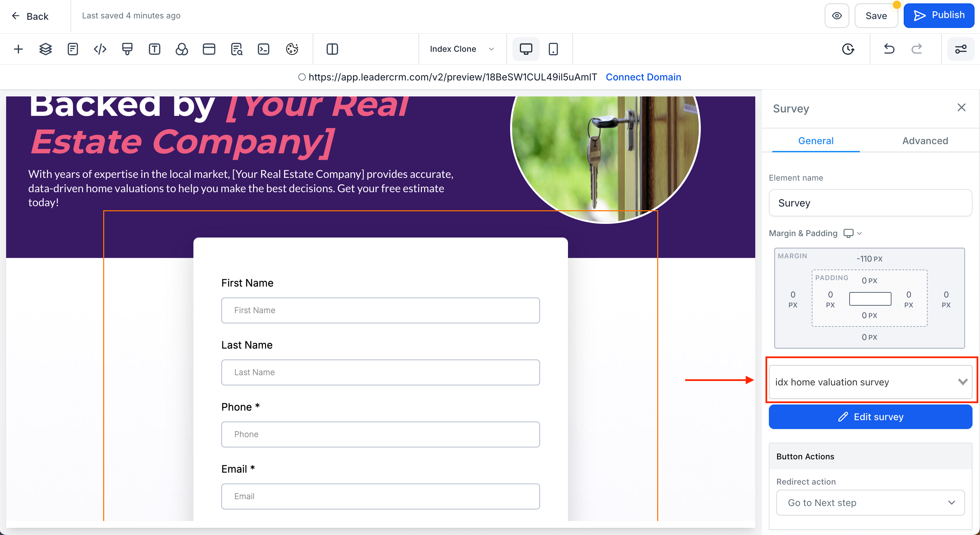Open the settings sliders panel icon
The height and width of the screenshot is (535, 980).
click(x=961, y=49)
